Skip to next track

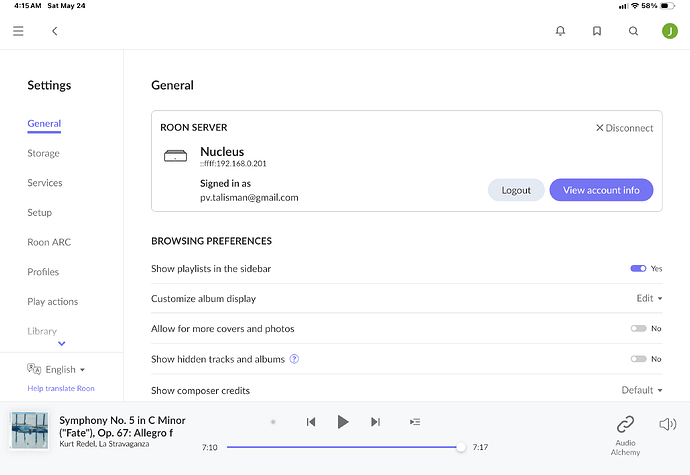pos(375,422)
